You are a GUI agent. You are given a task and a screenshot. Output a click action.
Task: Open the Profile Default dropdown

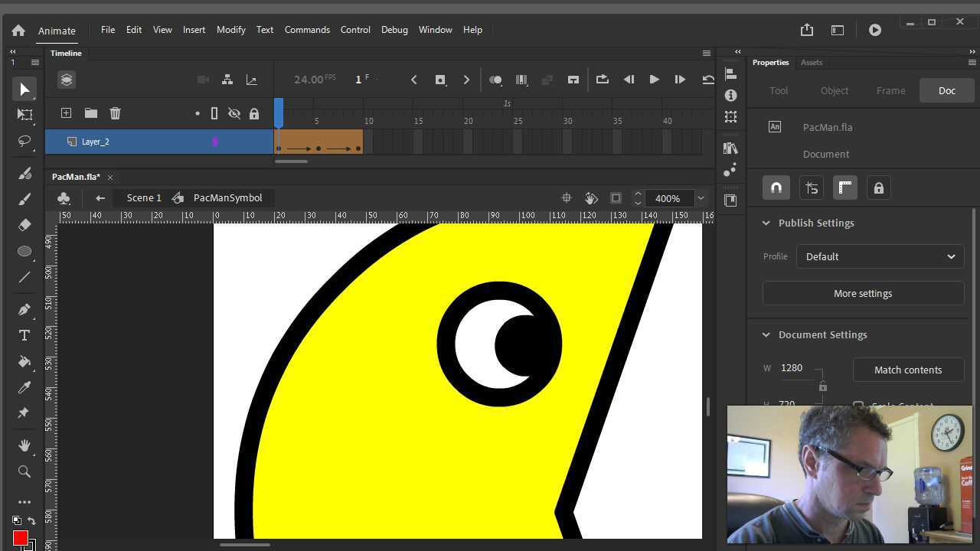tap(879, 256)
